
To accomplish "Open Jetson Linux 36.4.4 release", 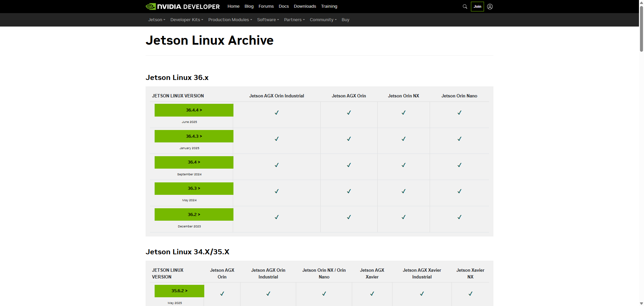I will click(x=194, y=110).
